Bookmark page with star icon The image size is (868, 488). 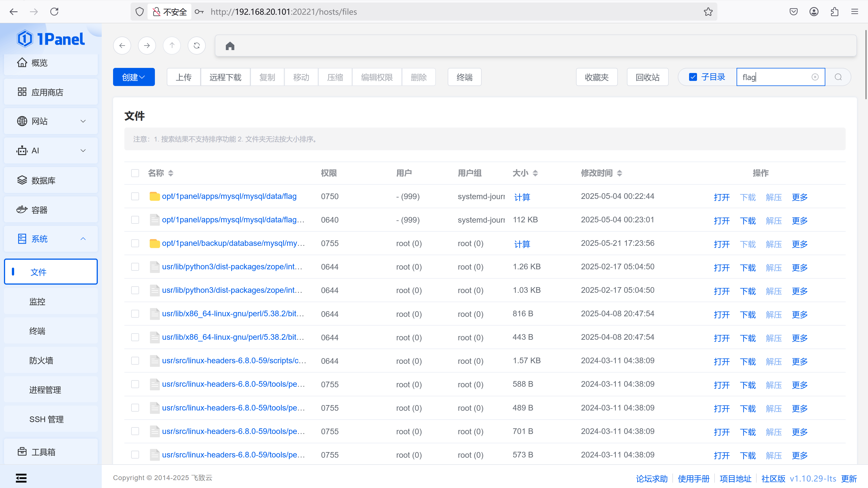(708, 12)
